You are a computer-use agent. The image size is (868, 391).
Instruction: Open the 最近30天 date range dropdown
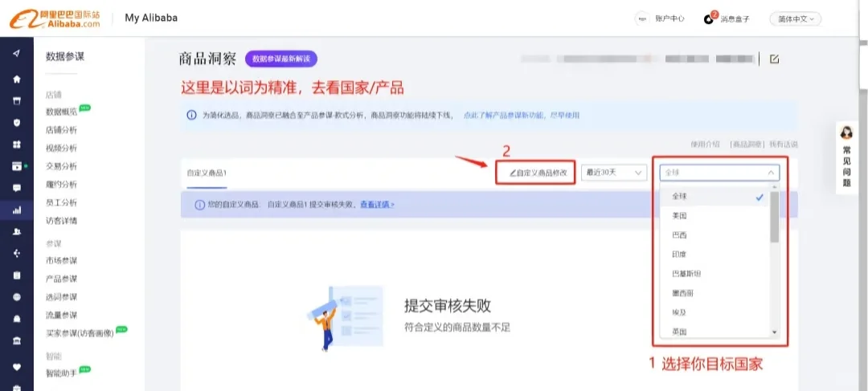[x=614, y=173]
